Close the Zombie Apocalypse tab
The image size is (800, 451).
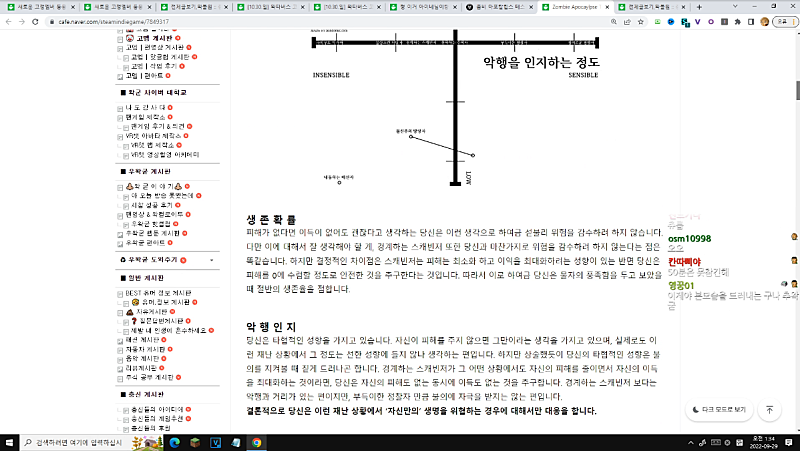[607, 7]
